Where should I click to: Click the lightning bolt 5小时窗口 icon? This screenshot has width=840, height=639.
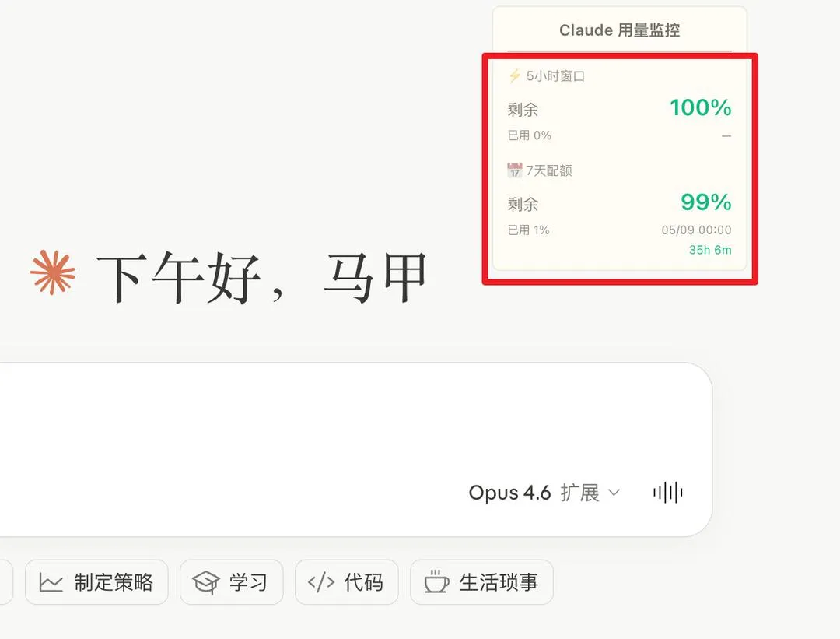point(514,76)
